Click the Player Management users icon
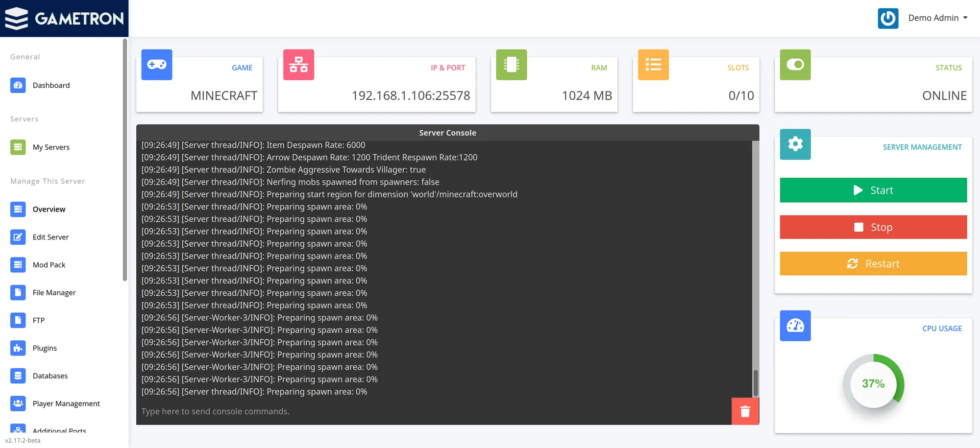Image resolution: width=980 pixels, height=448 pixels. pos(18,403)
